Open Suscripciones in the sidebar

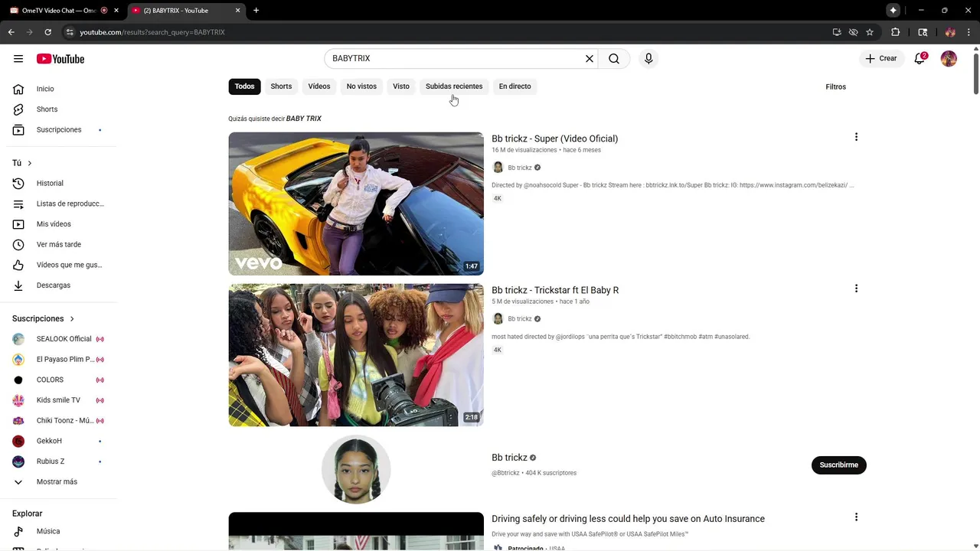[x=58, y=130]
